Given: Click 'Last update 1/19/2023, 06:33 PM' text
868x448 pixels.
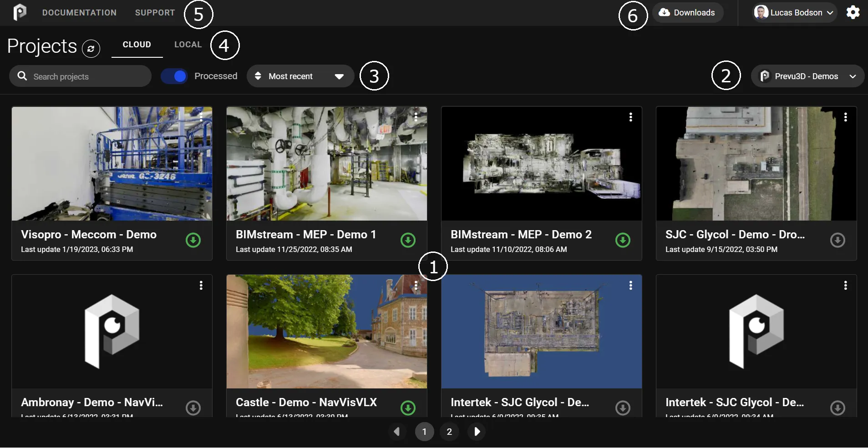Looking at the screenshot, I should click(77, 249).
